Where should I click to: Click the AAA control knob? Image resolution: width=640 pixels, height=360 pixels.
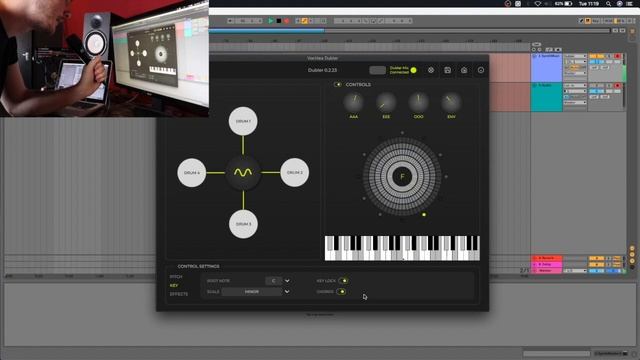(x=353, y=102)
